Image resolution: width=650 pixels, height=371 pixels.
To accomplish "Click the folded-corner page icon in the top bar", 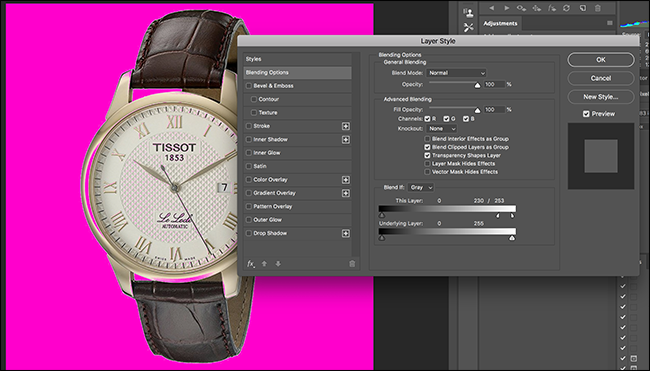I will 582,8.
